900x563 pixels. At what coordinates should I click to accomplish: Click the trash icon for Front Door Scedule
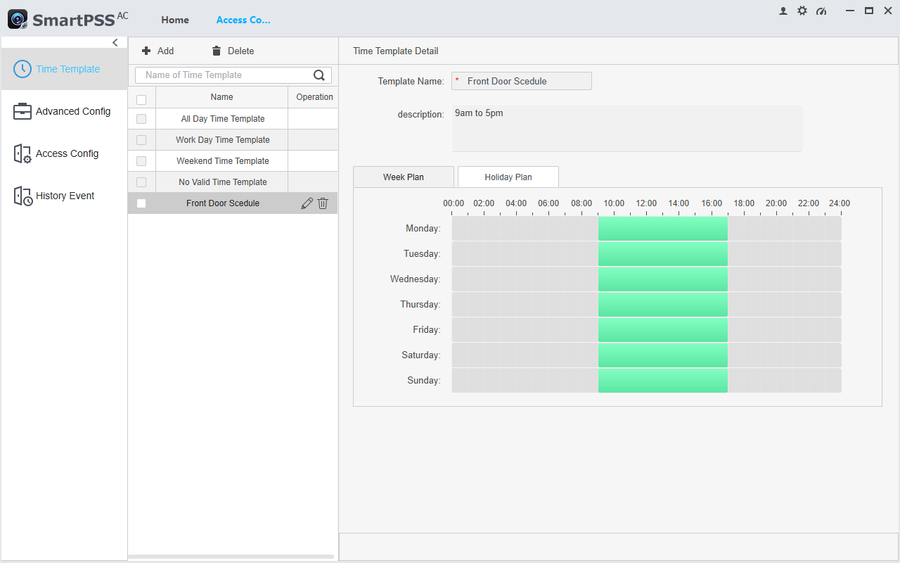coord(323,203)
